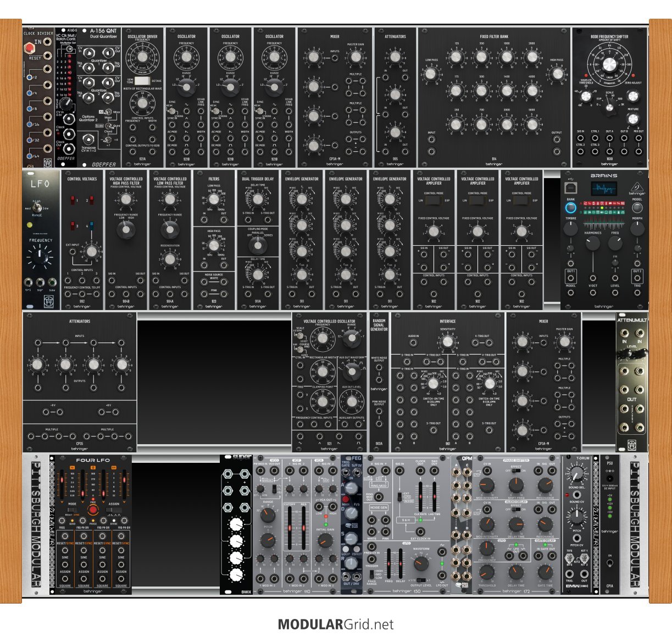Click the T-Drum Sound Select rotary knob
Image resolution: width=672 pixels, height=636 pixels.
(x=576, y=474)
